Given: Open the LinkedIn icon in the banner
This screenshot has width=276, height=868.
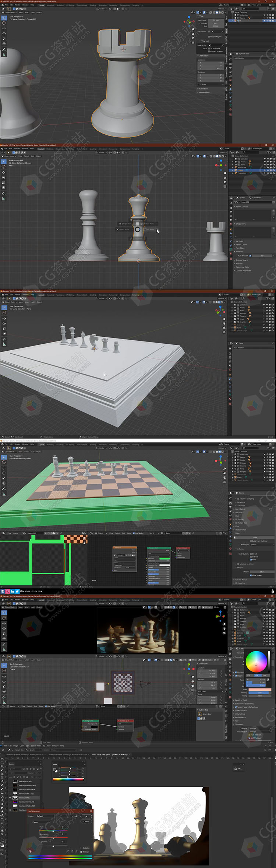Looking at the screenshot, I should (12, 591).
